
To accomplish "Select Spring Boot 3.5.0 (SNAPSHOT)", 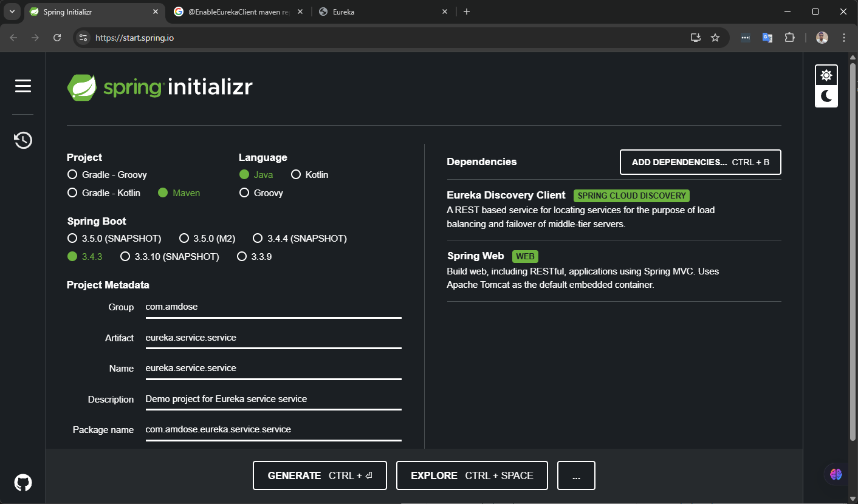I will click(114, 239).
